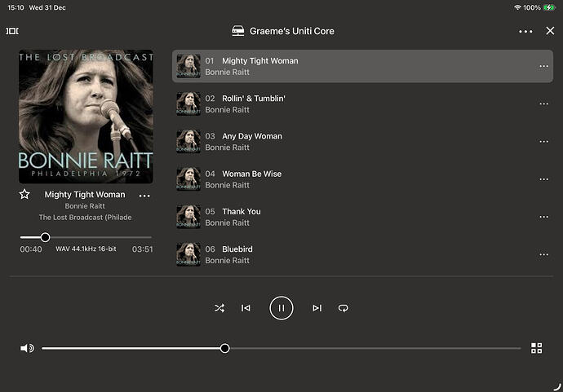Open the grid view icon bottom right

(536, 348)
